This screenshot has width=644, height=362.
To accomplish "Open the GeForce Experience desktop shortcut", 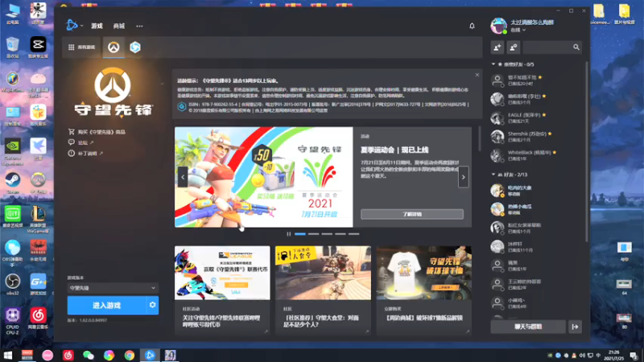I will 12,151.
